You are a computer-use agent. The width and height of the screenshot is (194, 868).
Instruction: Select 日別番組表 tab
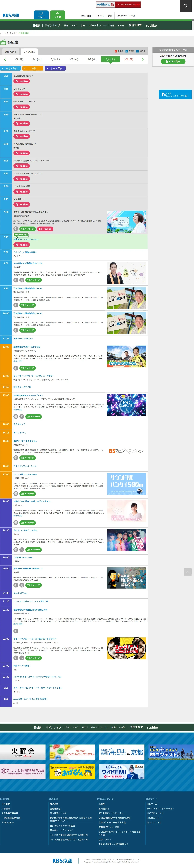click(29, 52)
